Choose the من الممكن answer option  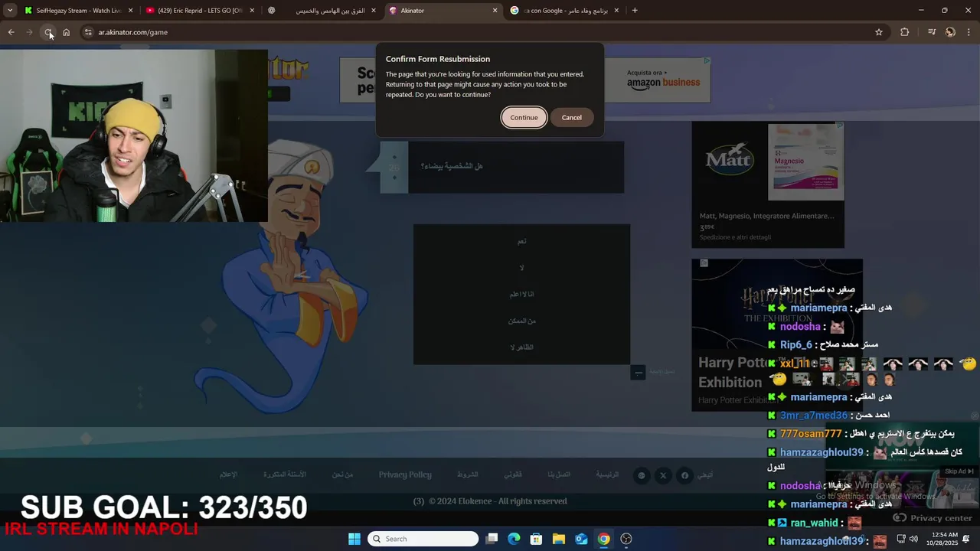coord(521,321)
